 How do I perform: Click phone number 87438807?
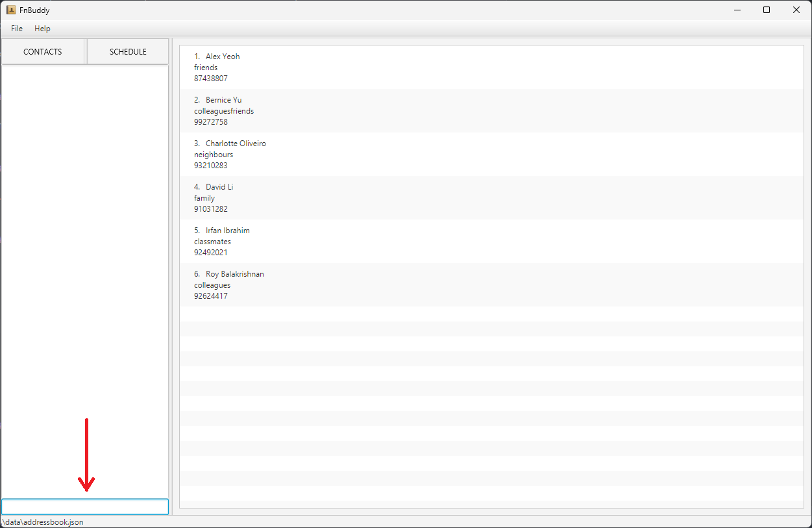tap(211, 79)
